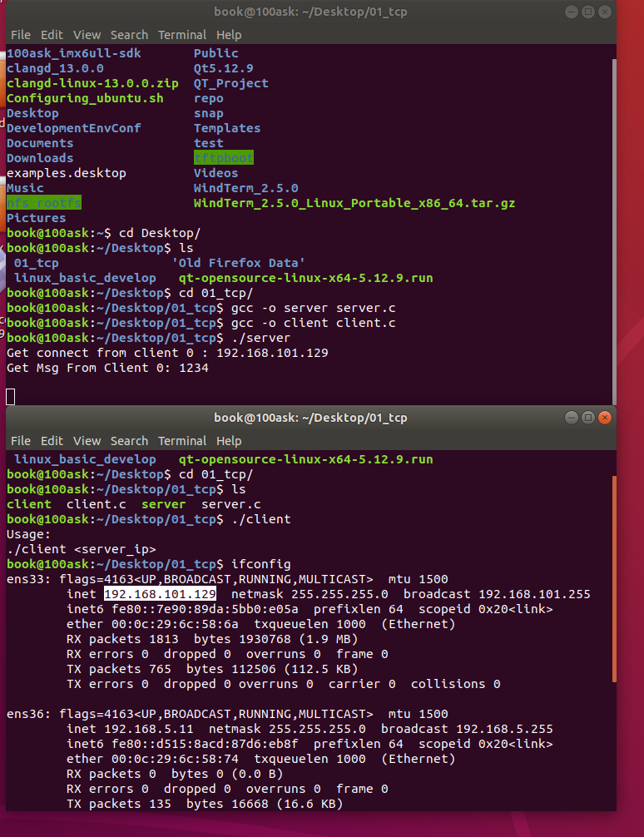
Task: Open Edit menu in top terminal window
Action: pyautogui.click(x=52, y=35)
